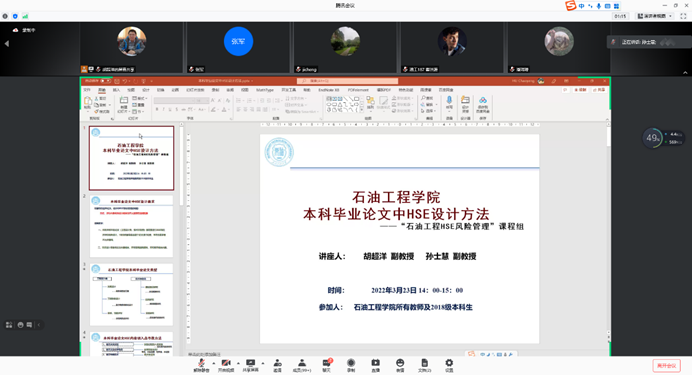Toggle Bold formatting in ribbon
Image resolution: width=692 pixels, height=375 pixels.
pyautogui.click(x=157, y=109)
